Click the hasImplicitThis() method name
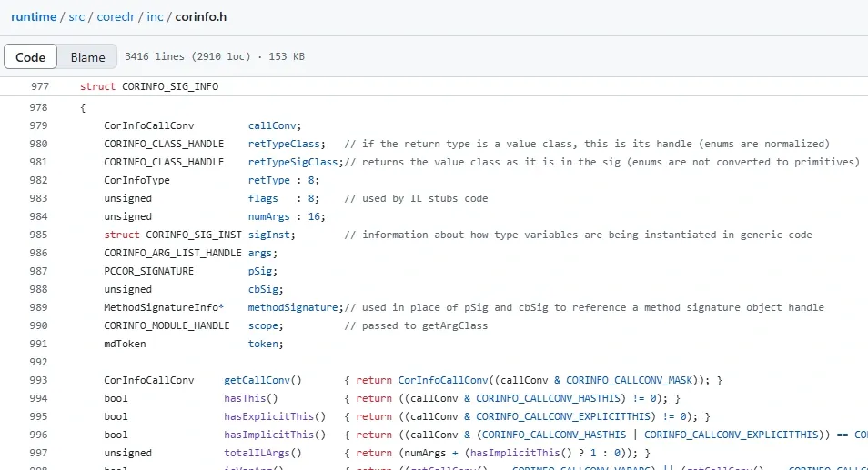Screen dimensions: 868x470 275,435
